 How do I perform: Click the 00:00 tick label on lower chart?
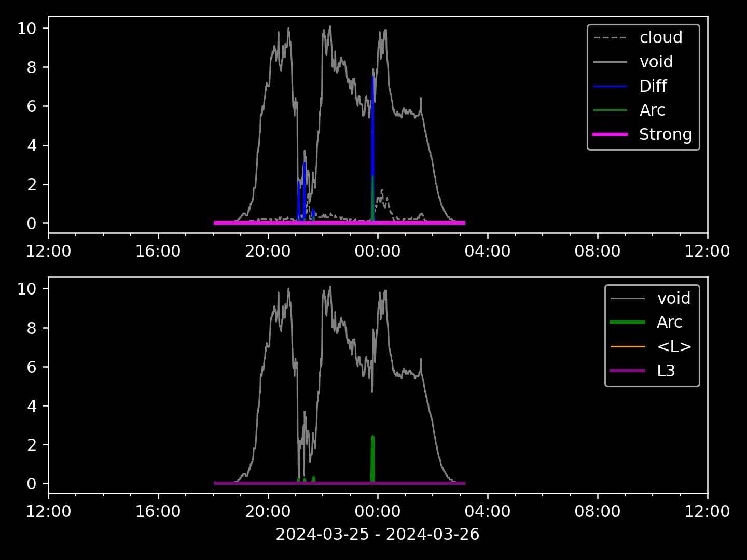click(x=378, y=512)
